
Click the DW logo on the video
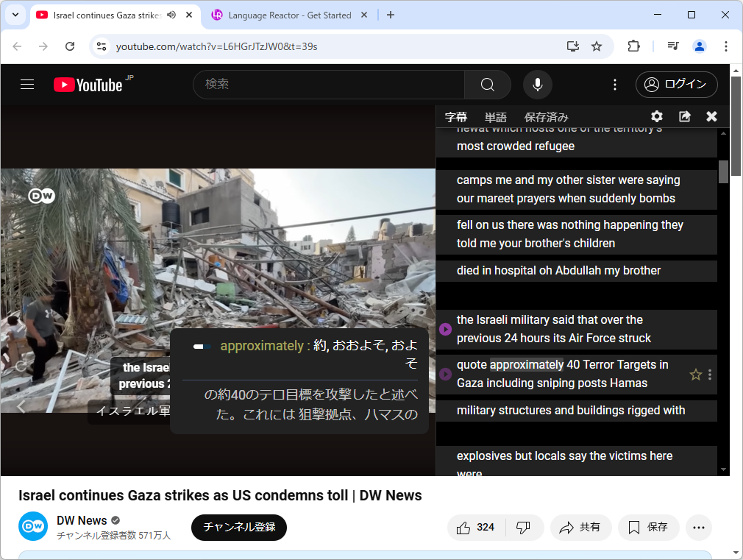(x=42, y=195)
